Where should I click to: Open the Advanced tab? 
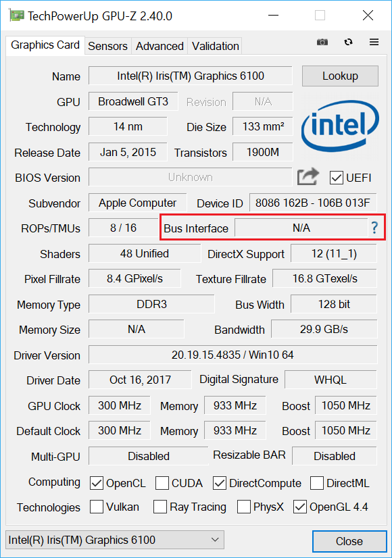point(160,46)
